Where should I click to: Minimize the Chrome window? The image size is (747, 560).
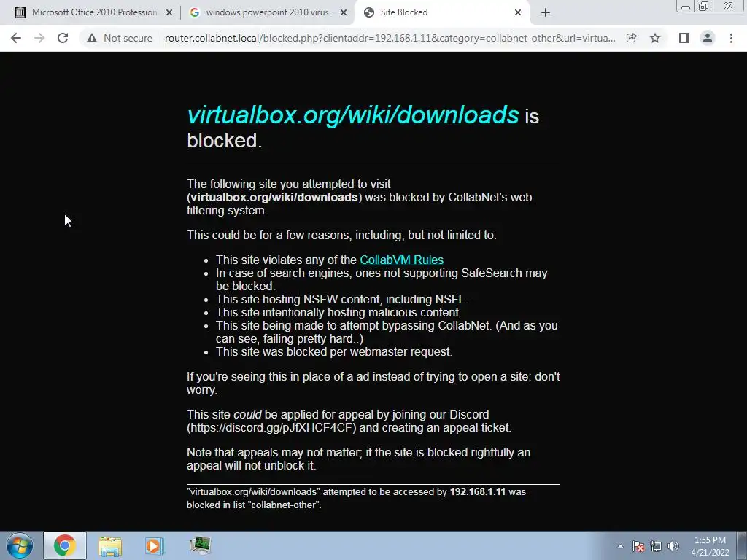(x=686, y=7)
